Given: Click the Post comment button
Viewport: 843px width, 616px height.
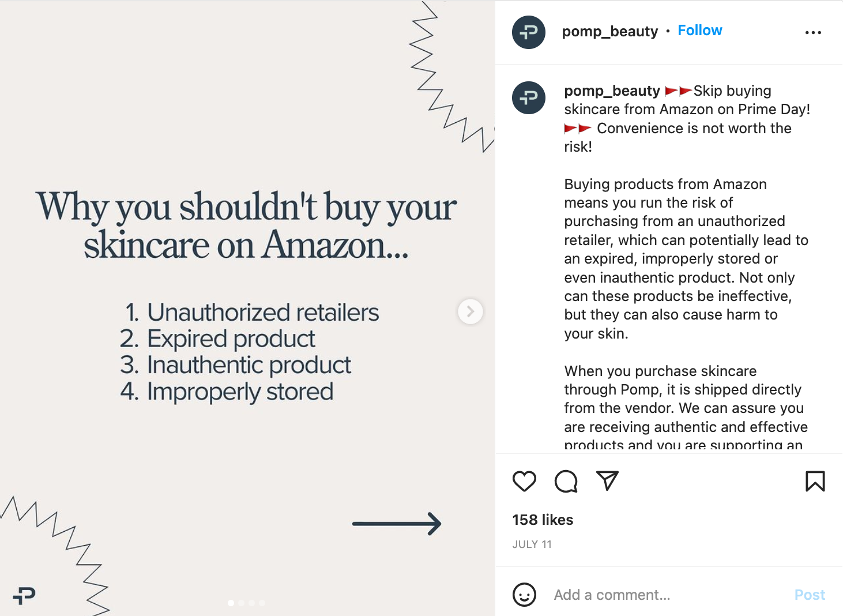Looking at the screenshot, I should (x=810, y=595).
